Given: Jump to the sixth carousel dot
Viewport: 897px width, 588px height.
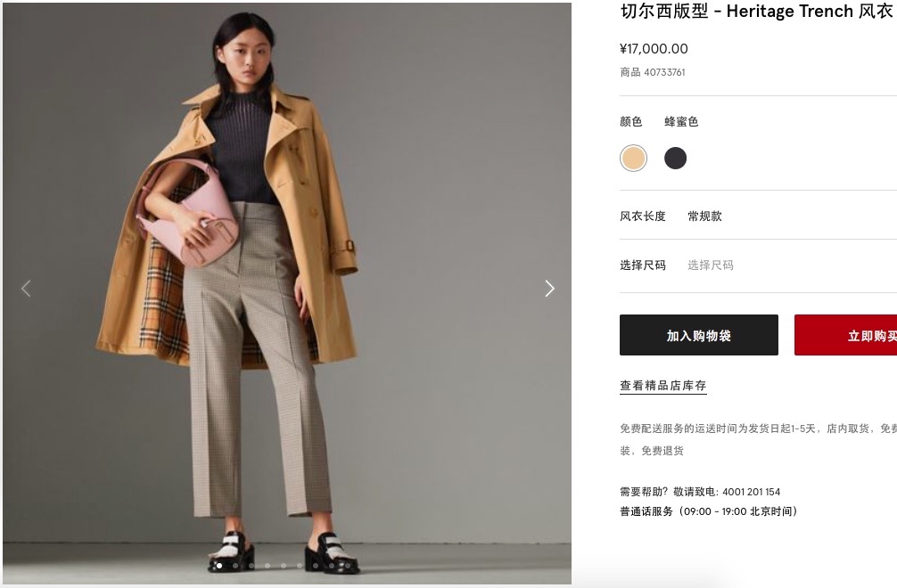Looking at the screenshot, I should [x=300, y=566].
